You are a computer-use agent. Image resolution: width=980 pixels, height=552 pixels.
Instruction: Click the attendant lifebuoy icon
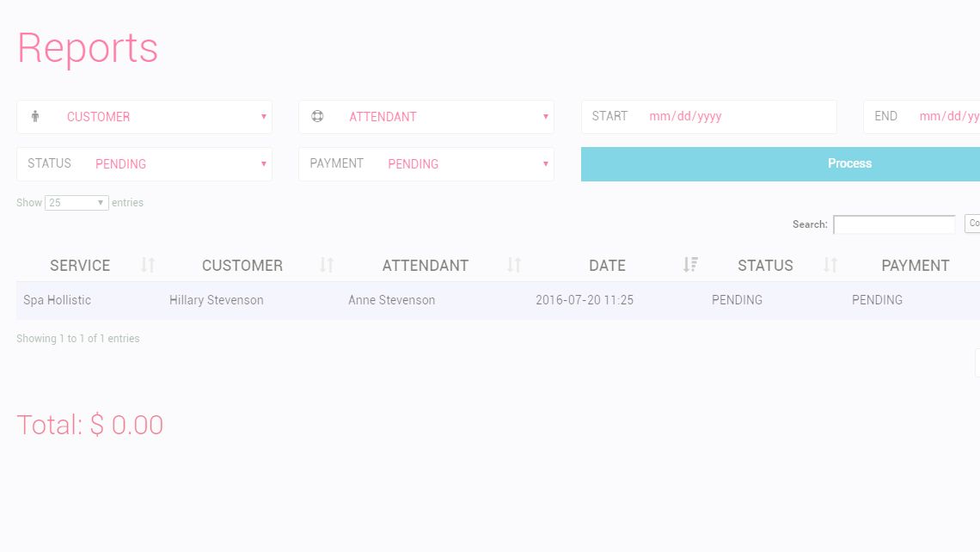(317, 116)
